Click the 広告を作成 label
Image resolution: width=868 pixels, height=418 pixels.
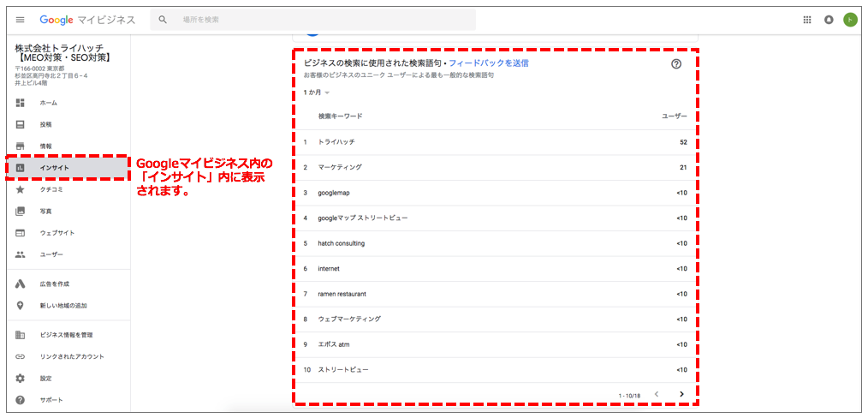point(54,284)
